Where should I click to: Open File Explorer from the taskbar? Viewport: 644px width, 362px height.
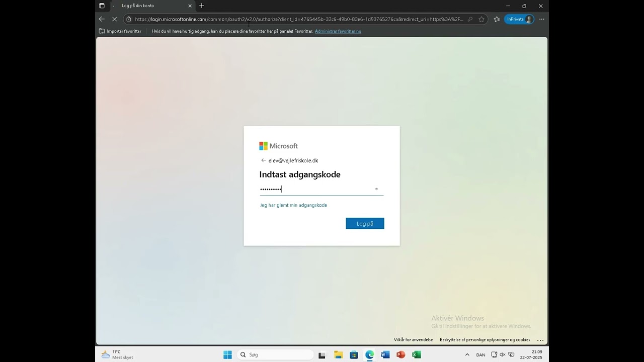pyautogui.click(x=338, y=354)
